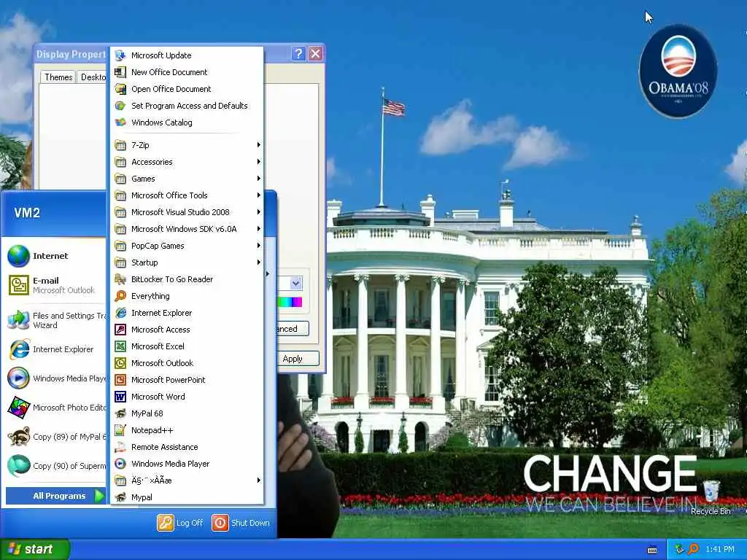
Task: Open Copy (90) of Supermium shortcut
Action: (x=55, y=466)
